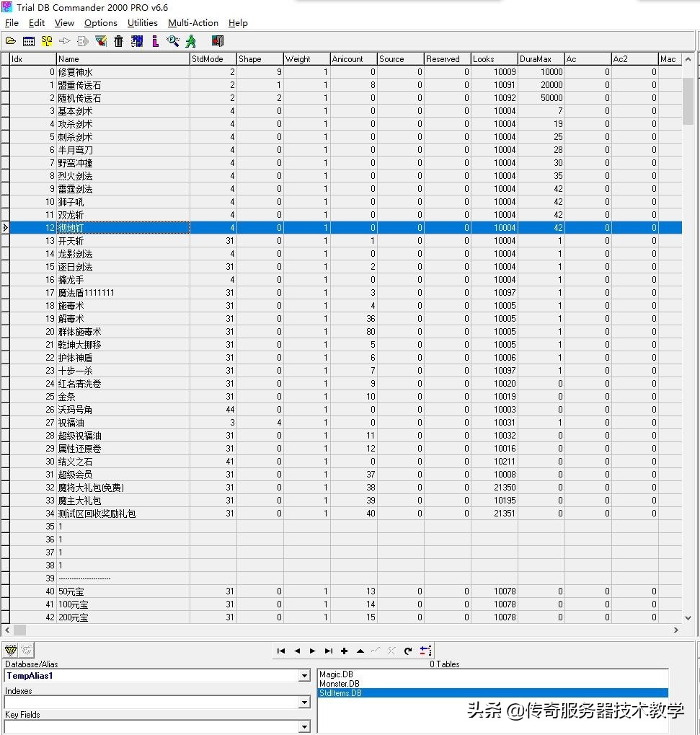Click the green running man icon
This screenshot has width=700, height=735.
pos(191,41)
